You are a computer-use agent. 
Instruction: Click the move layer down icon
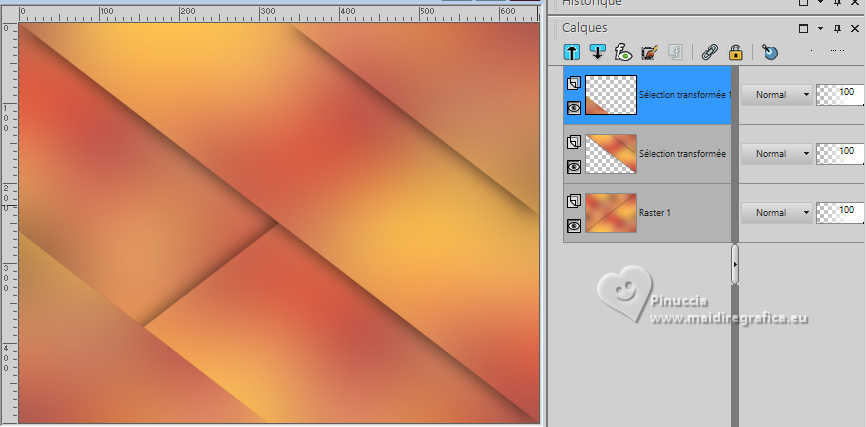597,52
